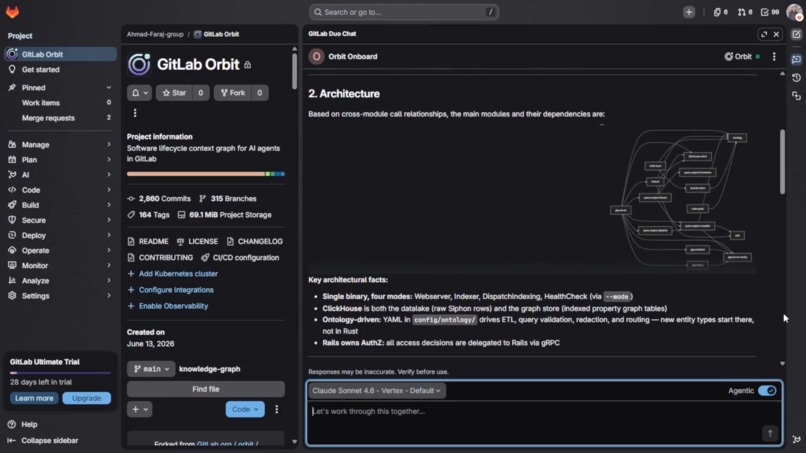Viewport: 806px width, 453px height.
Task: Start new chat from right rail icon
Action: pyautogui.click(x=796, y=34)
